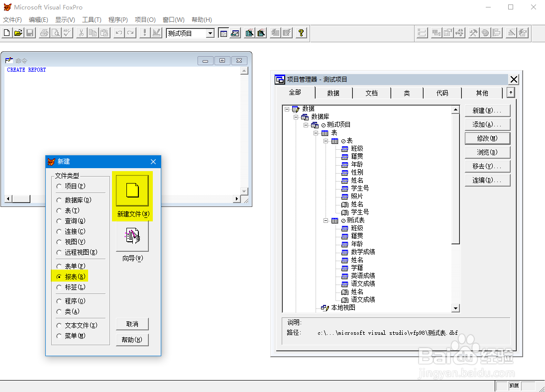Screen dimensions: 545x392
Task: Select the 数学成绩 field in the tree
Action: pos(363,252)
